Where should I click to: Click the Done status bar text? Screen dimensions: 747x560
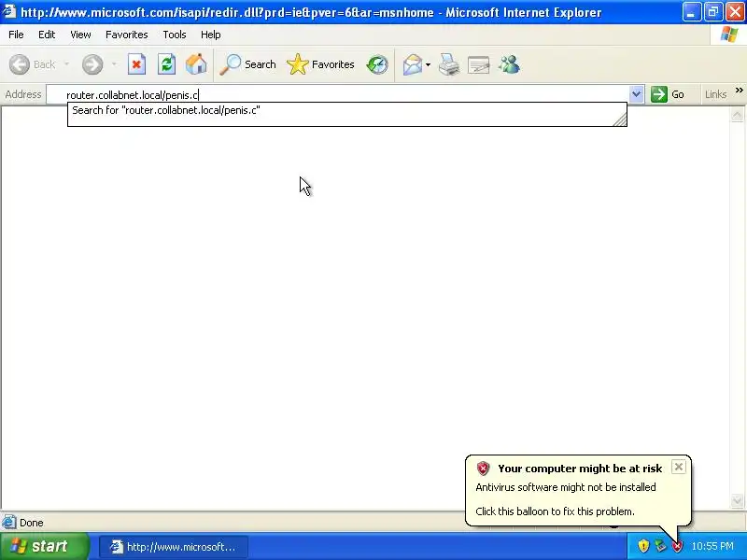(x=32, y=523)
